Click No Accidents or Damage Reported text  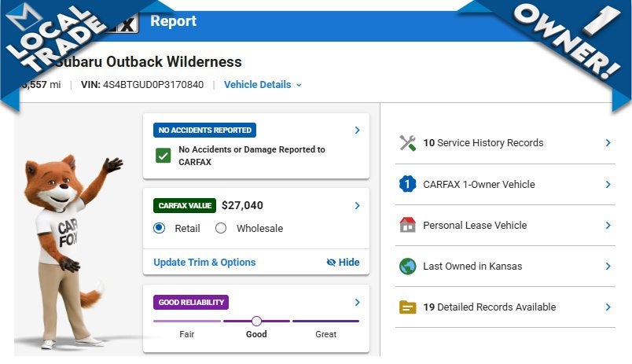click(252, 156)
